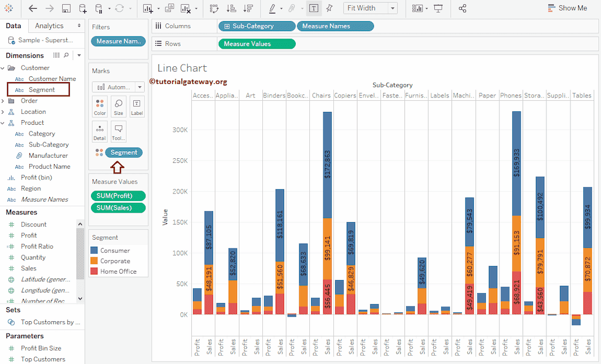This screenshot has width=601, height=364.
Task: Open the Fit Width dropdown
Action: coord(393,8)
